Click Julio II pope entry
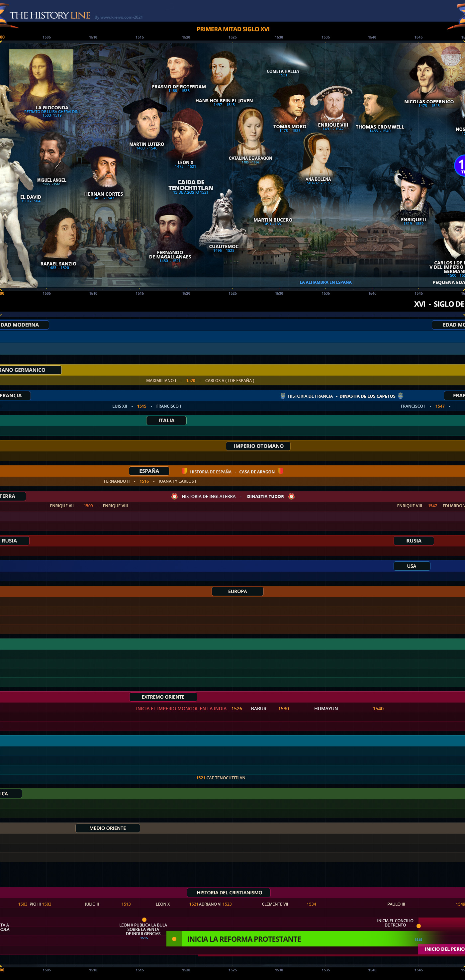 coord(92,904)
